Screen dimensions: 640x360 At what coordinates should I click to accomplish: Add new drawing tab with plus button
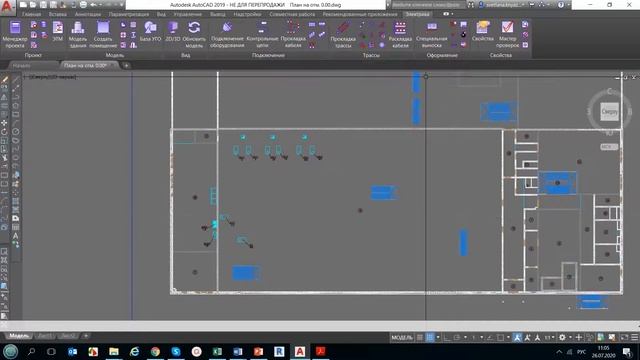127,65
